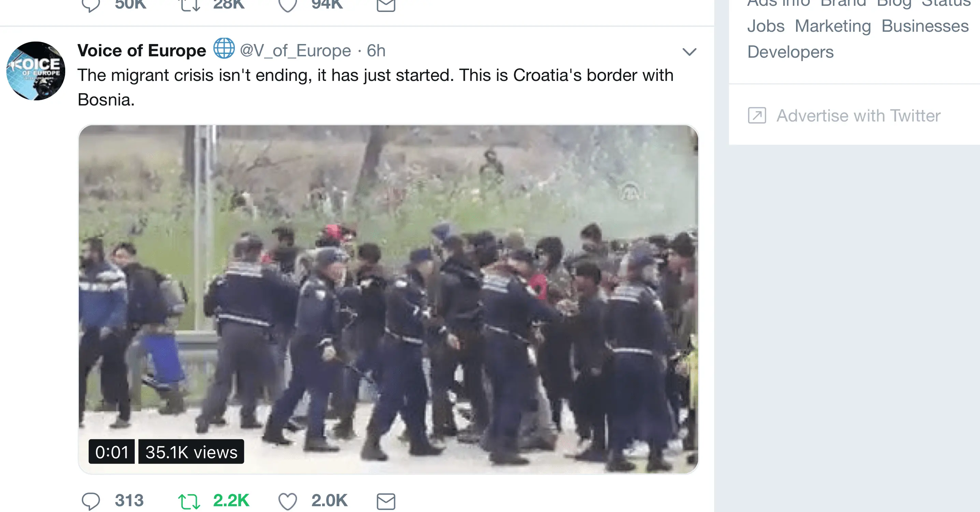
Task: Click the Voice of Europe display name
Action: click(x=142, y=51)
